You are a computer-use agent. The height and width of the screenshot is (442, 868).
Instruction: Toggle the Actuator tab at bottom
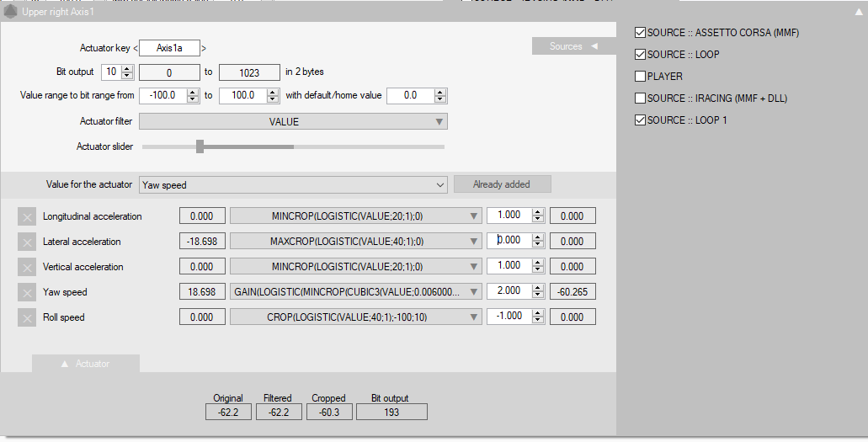point(86,364)
